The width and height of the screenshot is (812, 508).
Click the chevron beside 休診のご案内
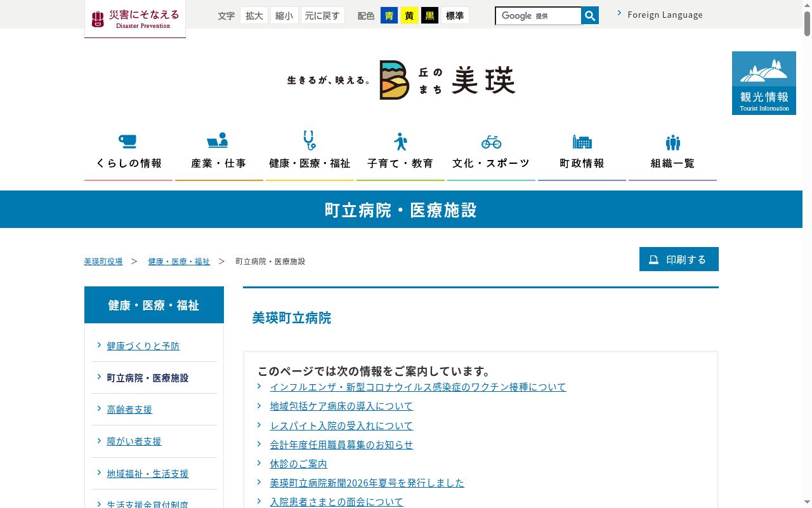(x=259, y=463)
